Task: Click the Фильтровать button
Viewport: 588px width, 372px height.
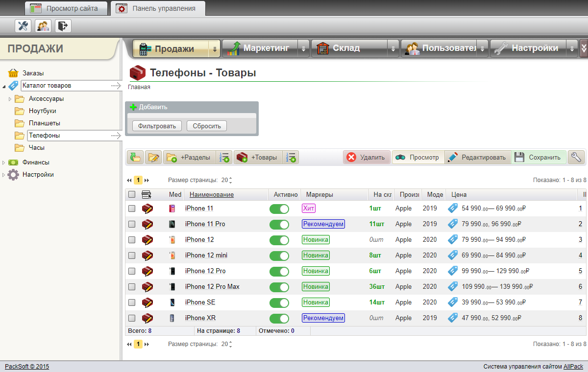Action: coord(156,125)
